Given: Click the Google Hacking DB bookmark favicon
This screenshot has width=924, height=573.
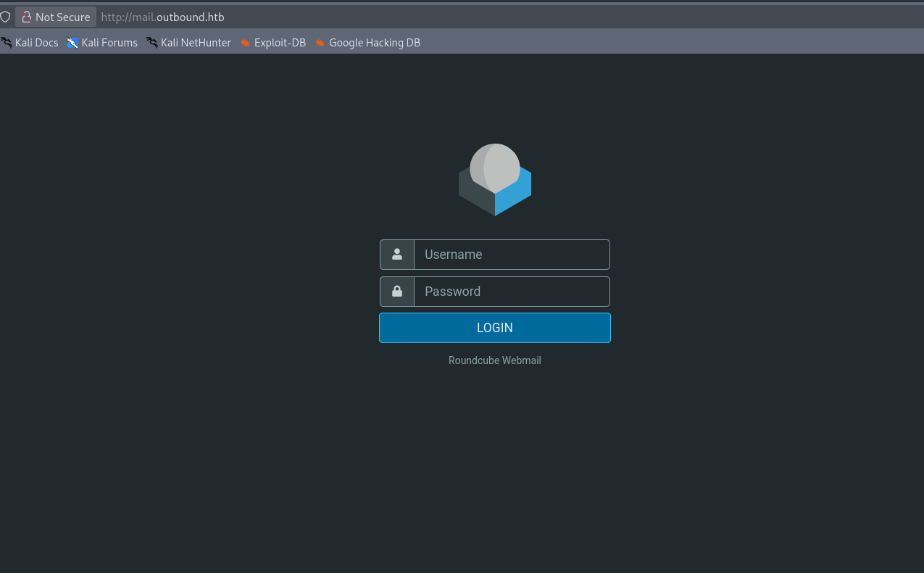Looking at the screenshot, I should click(x=320, y=43).
